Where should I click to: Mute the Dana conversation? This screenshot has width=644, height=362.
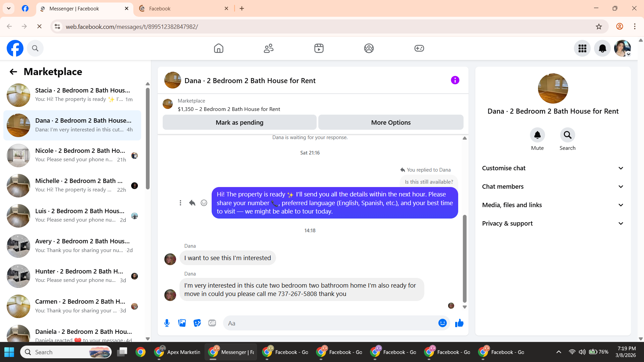(x=537, y=135)
